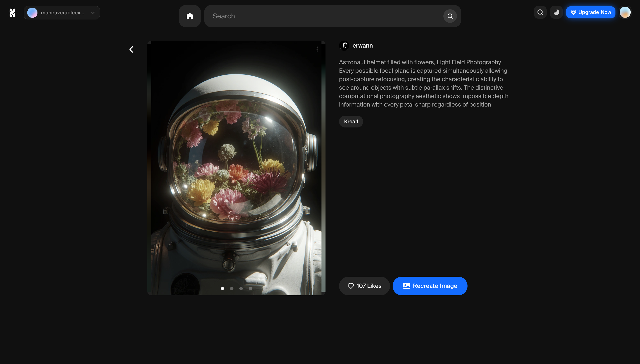Screen dimensions: 640x364
Task: Click the magnifier inside the search bar
Action: tap(450, 16)
